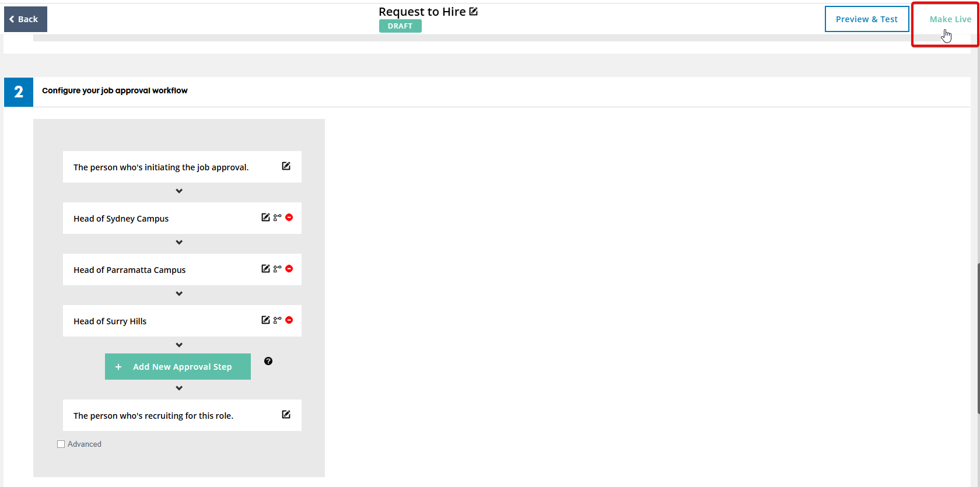Edit the Head of Sydney Campus step
This screenshot has width=980, height=487.
[265, 218]
